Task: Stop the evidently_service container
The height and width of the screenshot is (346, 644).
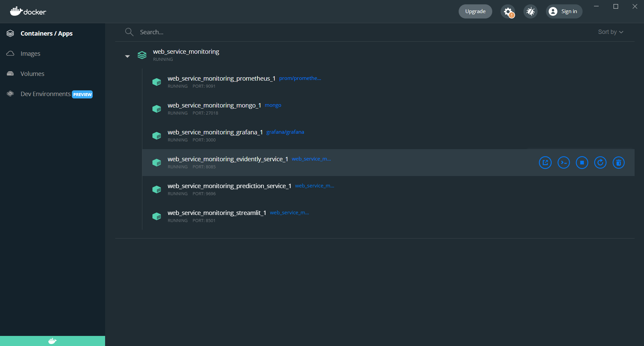Action: click(582, 163)
